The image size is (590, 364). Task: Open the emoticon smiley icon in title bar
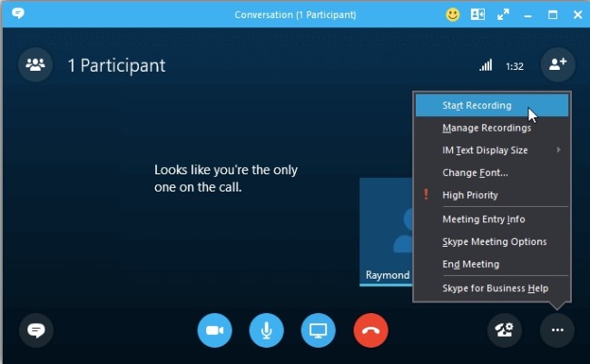453,15
